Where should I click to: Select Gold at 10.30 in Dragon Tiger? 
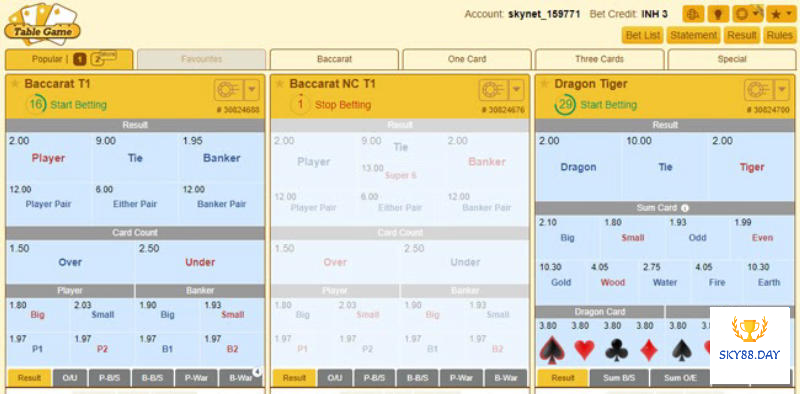[x=561, y=281]
